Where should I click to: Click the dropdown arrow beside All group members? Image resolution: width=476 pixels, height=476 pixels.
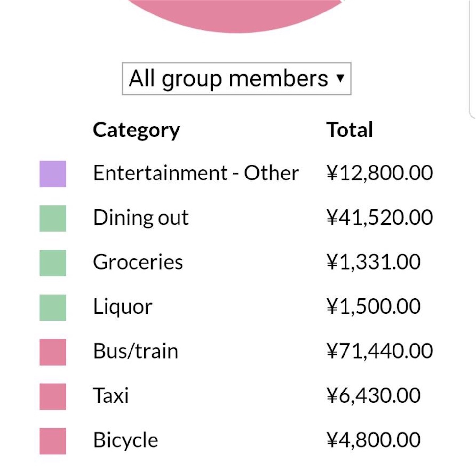point(340,78)
